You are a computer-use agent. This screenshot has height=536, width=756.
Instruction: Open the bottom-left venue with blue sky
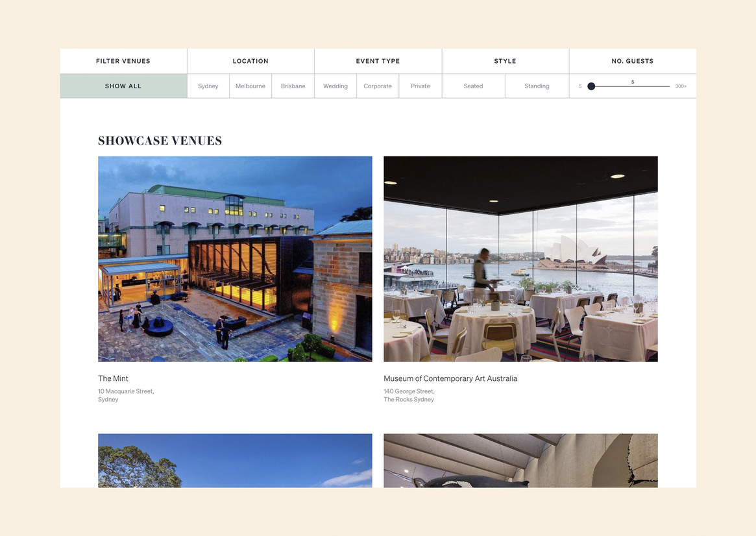[x=236, y=460]
